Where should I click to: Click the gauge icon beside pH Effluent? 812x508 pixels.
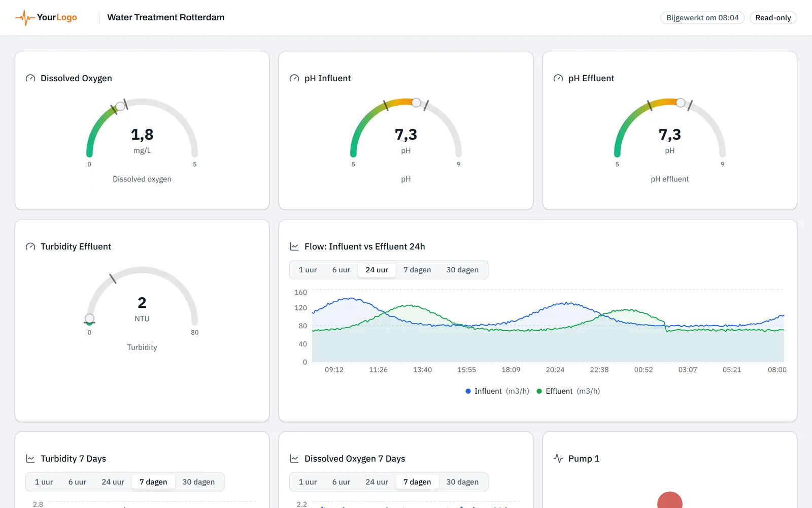tap(558, 78)
